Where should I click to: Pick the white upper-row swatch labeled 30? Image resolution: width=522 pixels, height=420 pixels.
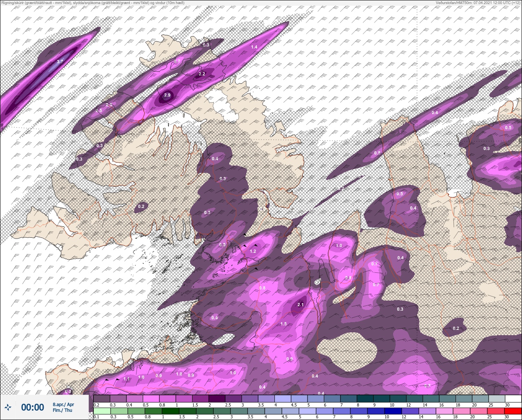513,398
